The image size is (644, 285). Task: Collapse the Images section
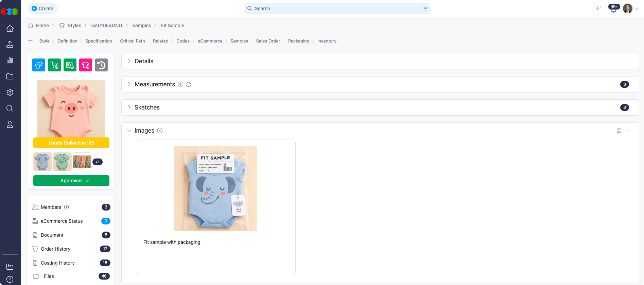129,131
